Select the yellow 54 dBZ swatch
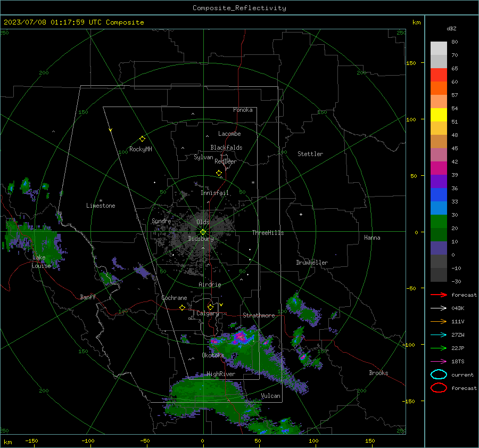 click(439, 115)
